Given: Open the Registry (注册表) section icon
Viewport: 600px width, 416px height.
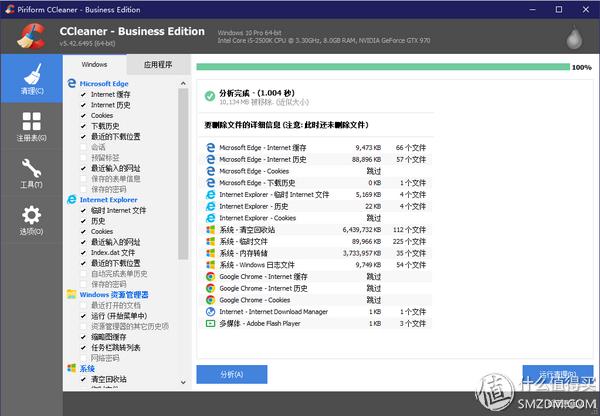Looking at the screenshot, I should (31, 121).
